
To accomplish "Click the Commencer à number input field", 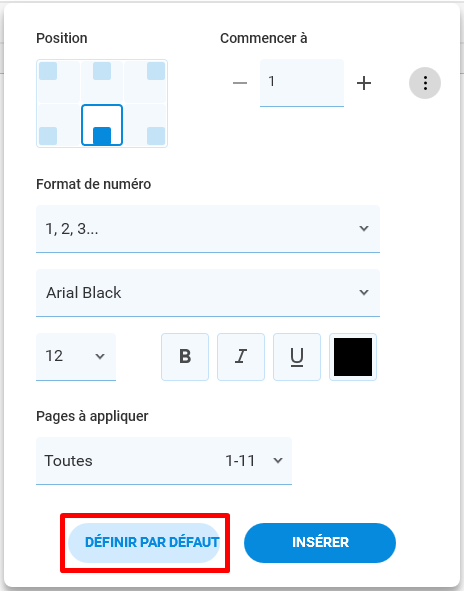I will point(302,83).
